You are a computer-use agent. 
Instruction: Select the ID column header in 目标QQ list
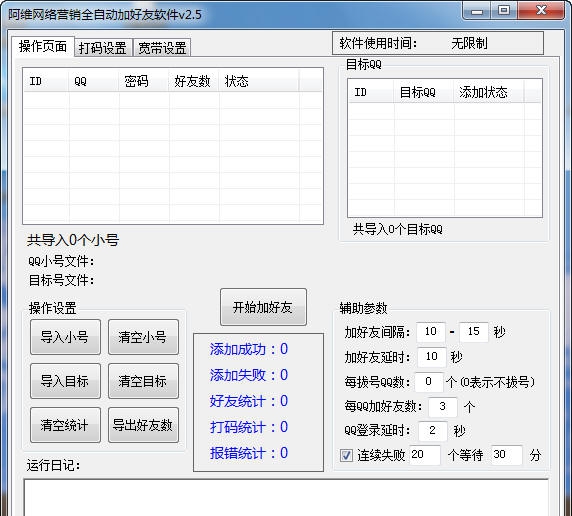371,92
